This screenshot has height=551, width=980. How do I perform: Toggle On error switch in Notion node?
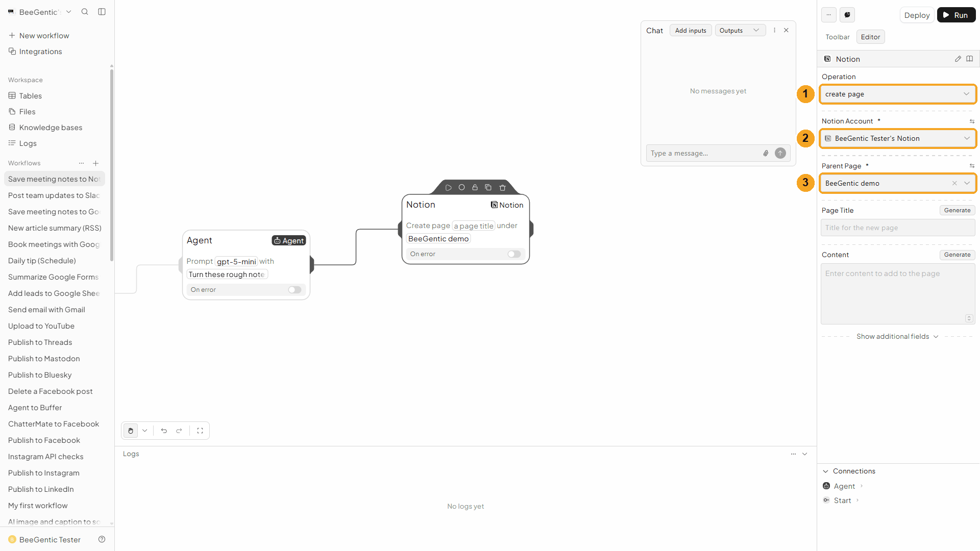514,254
